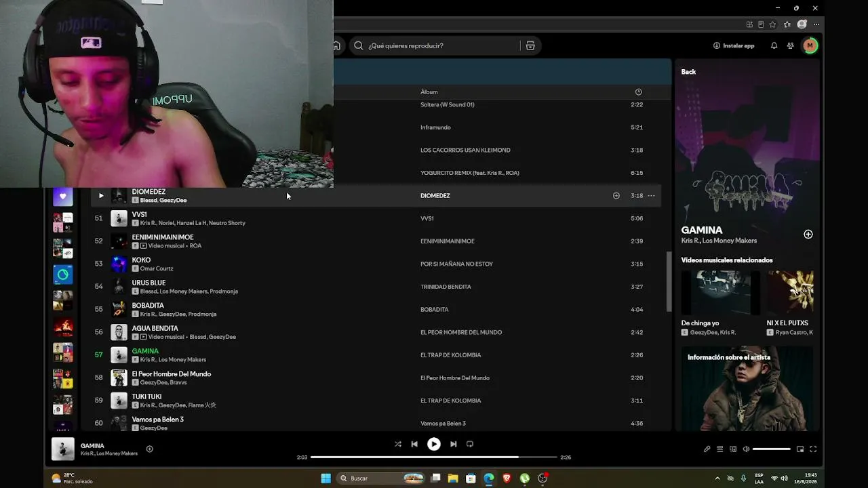Open the lyrics microphone icon
Image resolution: width=868 pixels, height=488 pixels.
707,449
